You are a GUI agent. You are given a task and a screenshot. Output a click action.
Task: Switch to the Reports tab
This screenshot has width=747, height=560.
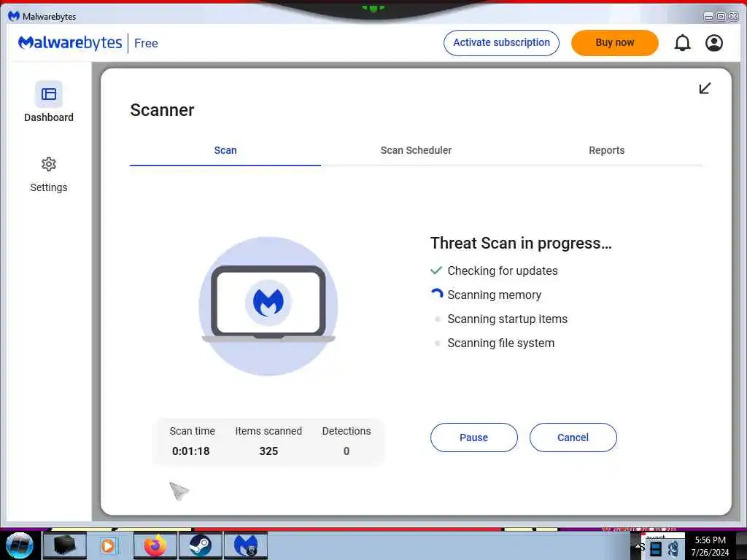(x=606, y=150)
